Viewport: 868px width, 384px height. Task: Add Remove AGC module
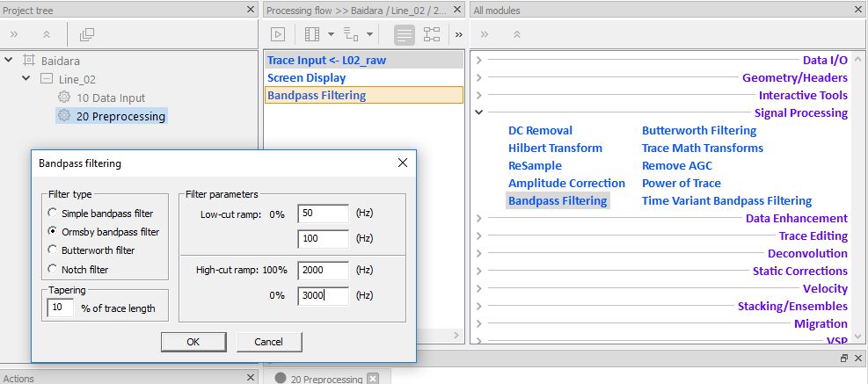click(677, 165)
